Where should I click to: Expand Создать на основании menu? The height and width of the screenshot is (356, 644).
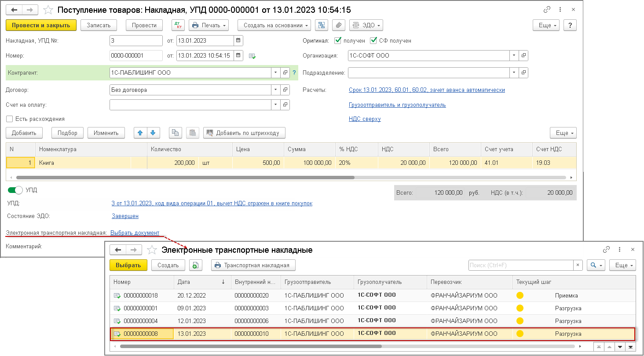(274, 25)
